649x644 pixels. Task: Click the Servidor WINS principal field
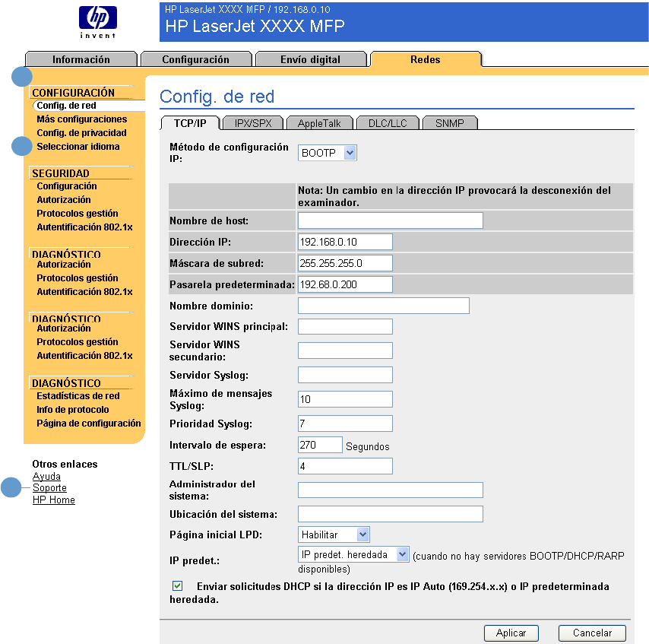click(345, 327)
